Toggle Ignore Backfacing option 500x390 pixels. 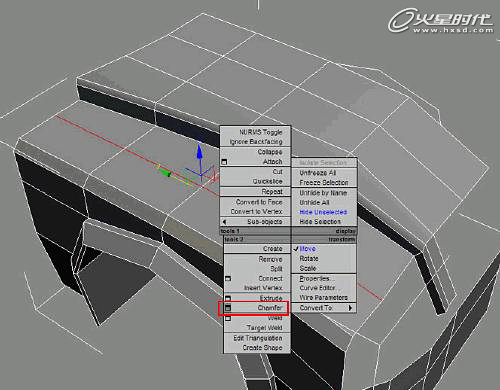[x=256, y=142]
